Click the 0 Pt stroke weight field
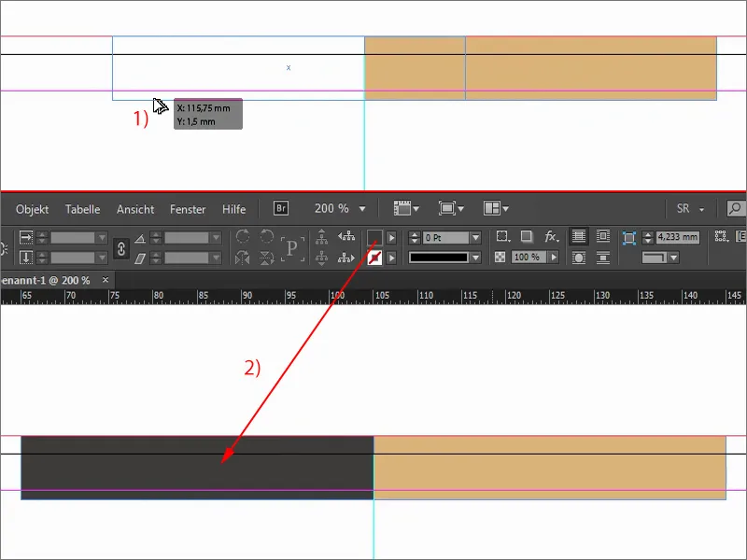 click(x=446, y=238)
